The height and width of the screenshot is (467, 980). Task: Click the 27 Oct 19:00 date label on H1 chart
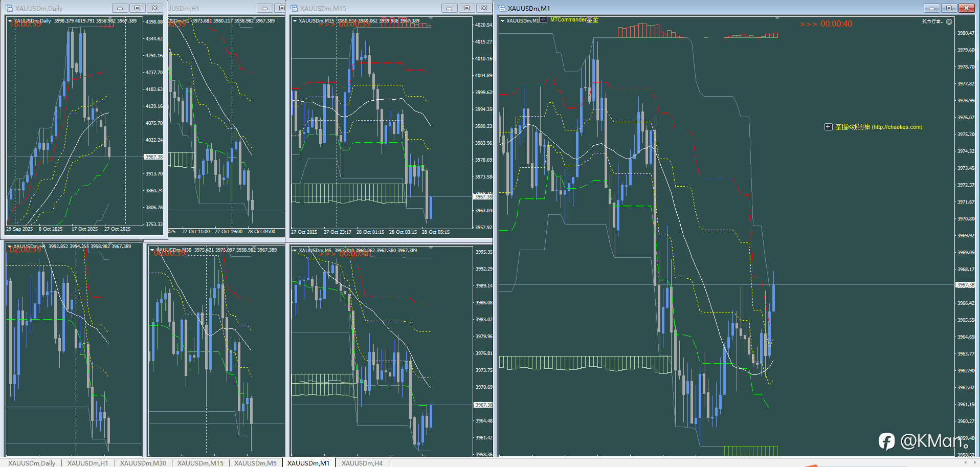point(229,232)
